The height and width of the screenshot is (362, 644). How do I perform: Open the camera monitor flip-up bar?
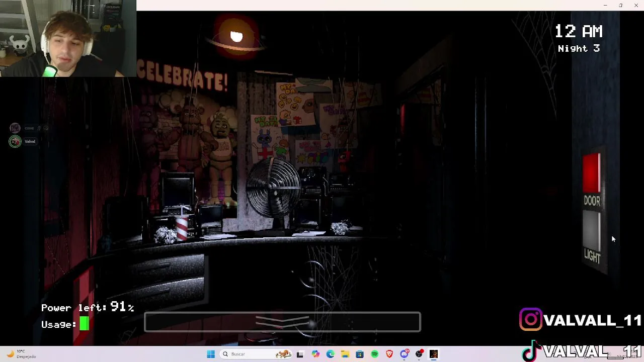[282, 322]
